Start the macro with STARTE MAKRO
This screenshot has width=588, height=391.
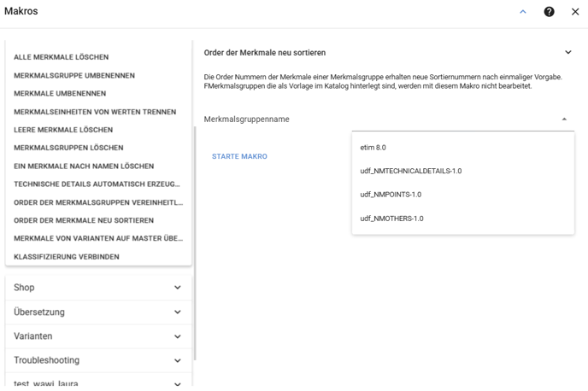point(239,156)
